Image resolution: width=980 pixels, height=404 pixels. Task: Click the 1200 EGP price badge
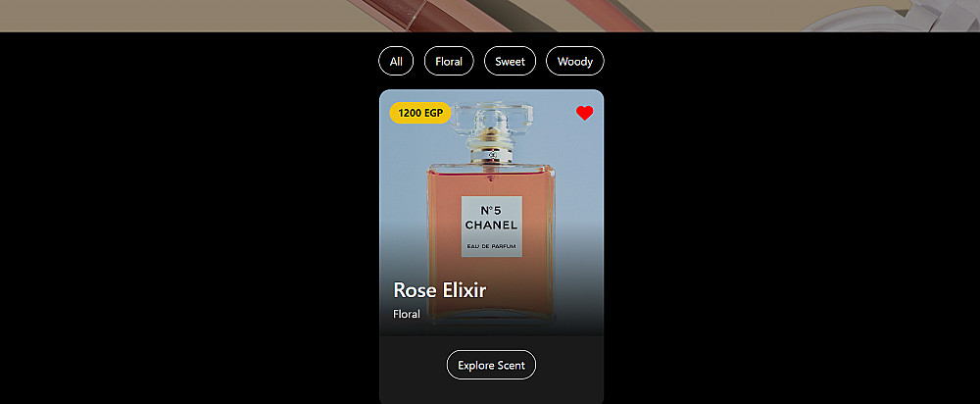(x=420, y=113)
